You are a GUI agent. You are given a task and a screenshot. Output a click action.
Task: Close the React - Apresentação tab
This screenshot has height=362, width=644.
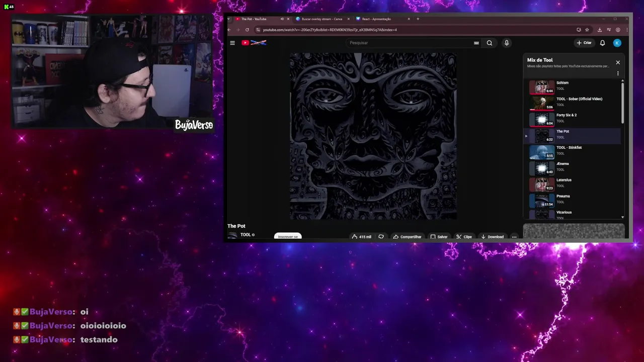pos(409,19)
